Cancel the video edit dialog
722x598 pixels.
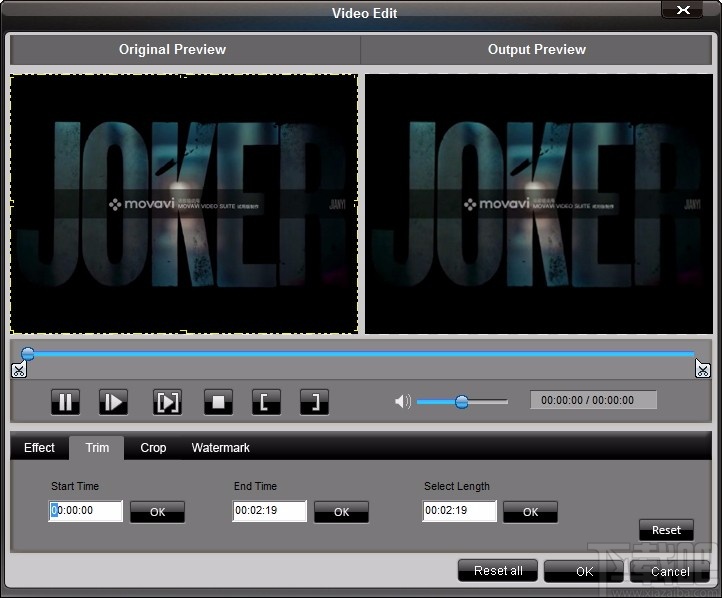pyautogui.click(x=670, y=571)
